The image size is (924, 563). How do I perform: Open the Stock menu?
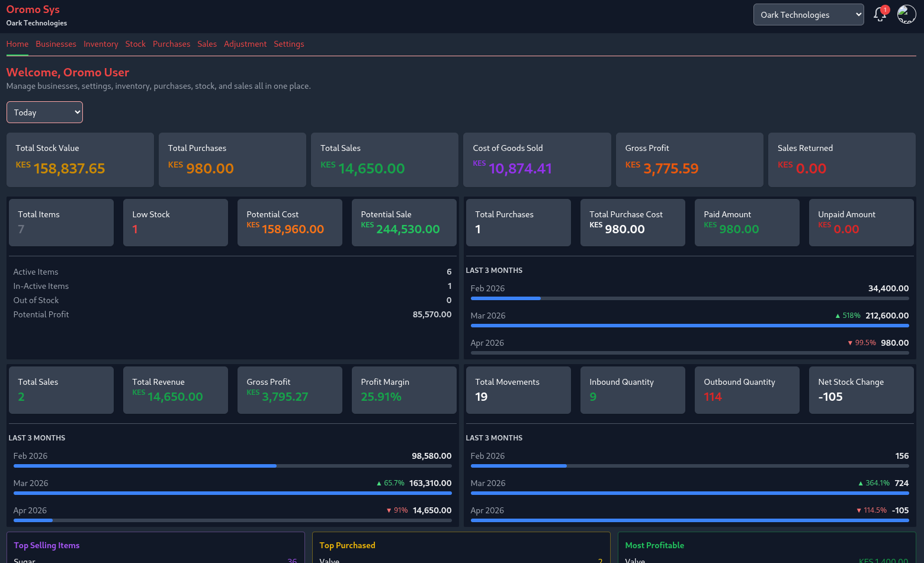(x=135, y=44)
